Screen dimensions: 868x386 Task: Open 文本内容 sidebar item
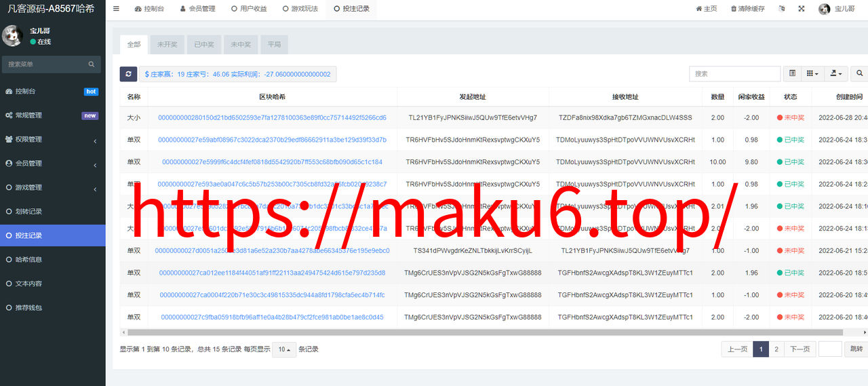point(52,284)
